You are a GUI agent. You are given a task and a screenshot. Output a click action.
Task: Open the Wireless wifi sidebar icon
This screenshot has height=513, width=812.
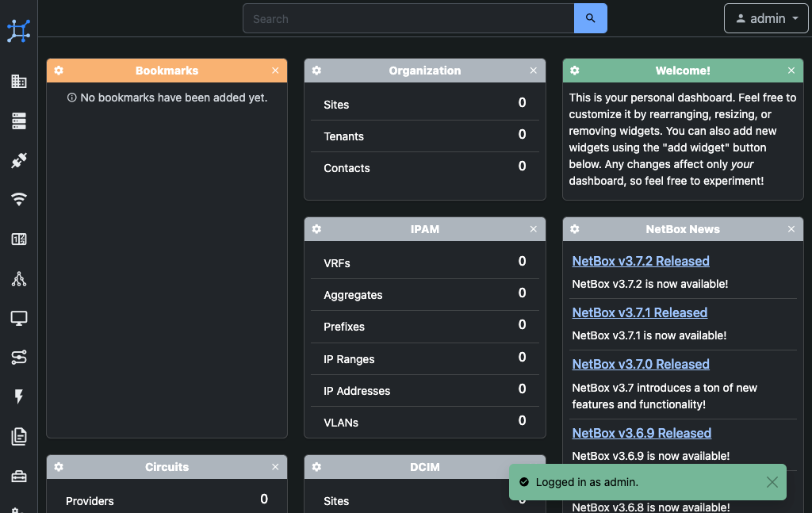19,199
